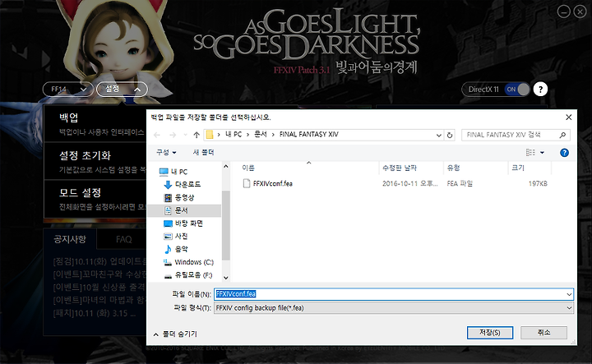592x364 pixels.
Task: Open dialog help blue question icon
Action: tap(564, 152)
